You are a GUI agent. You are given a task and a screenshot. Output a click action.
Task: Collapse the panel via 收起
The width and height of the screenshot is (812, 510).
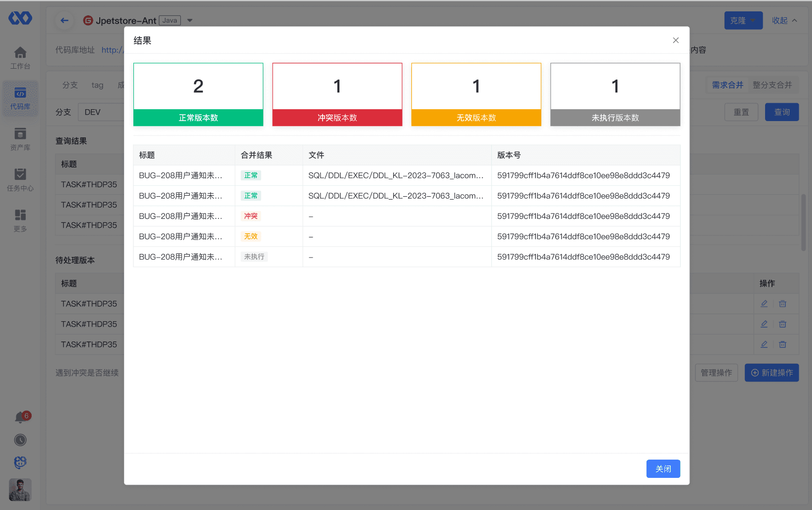point(784,20)
